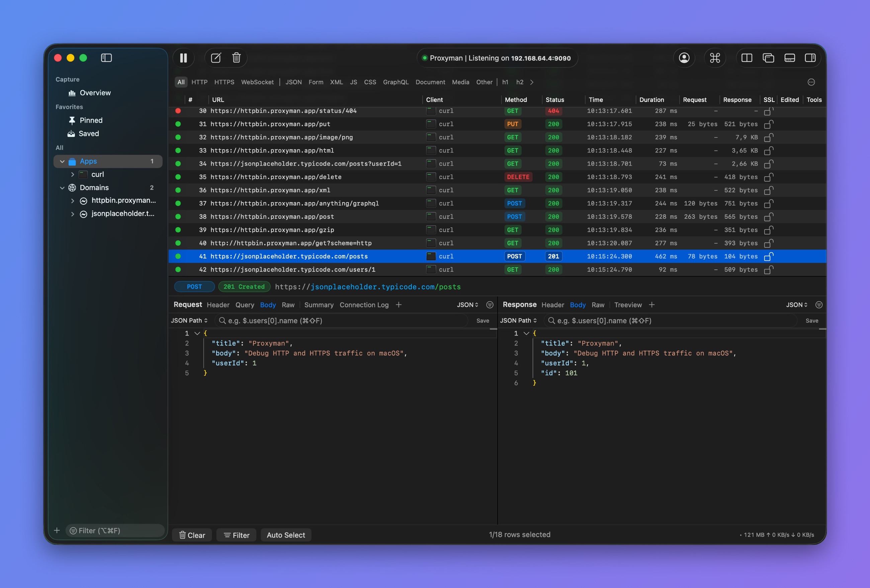Open the Connection Log tab
This screenshot has width=870, height=588.
(x=364, y=305)
